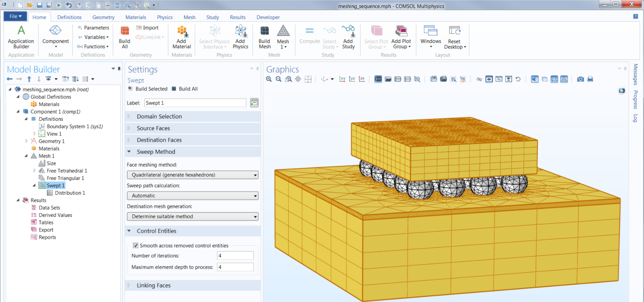Switch to the Developer ribbon tab

pos(268,17)
